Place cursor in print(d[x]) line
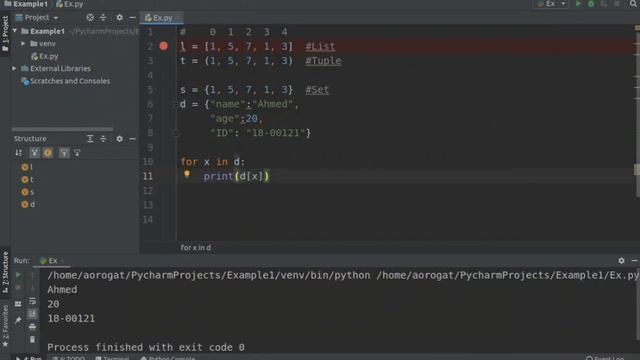Viewport: 640px width, 360px height. click(x=236, y=176)
